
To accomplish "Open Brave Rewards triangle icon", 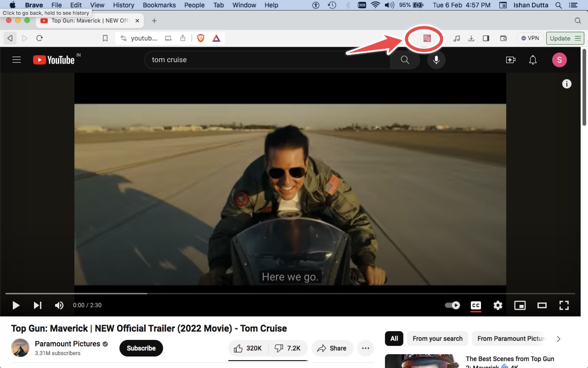I will pyautogui.click(x=216, y=38).
